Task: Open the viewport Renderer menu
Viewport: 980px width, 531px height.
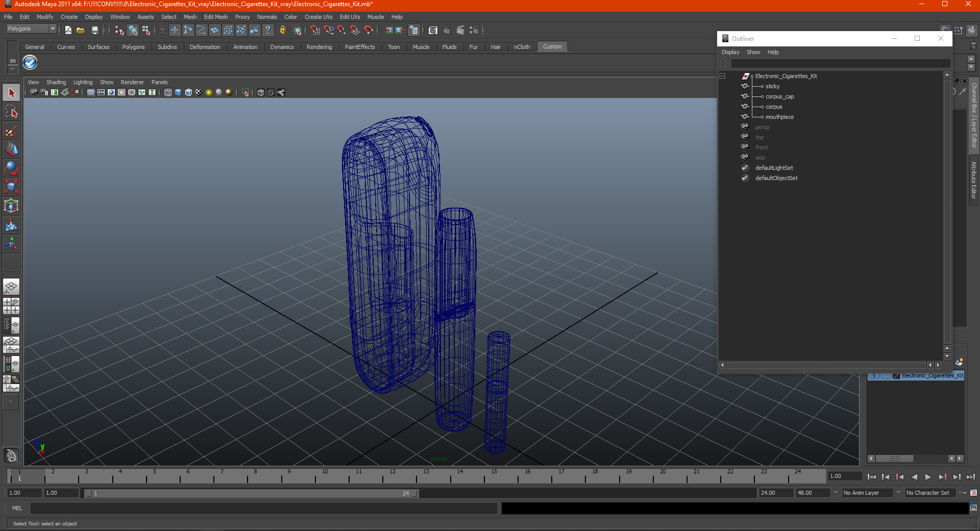Action: [x=132, y=82]
